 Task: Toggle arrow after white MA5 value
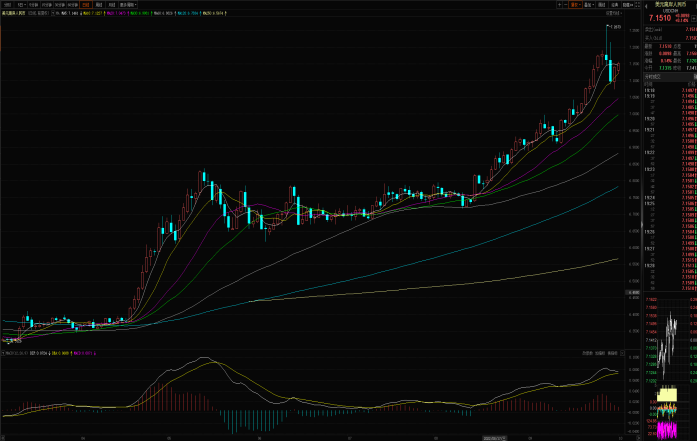click(x=81, y=13)
